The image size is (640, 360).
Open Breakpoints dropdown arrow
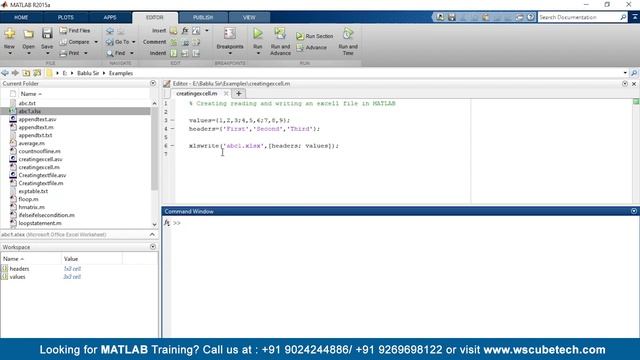[x=230, y=53]
